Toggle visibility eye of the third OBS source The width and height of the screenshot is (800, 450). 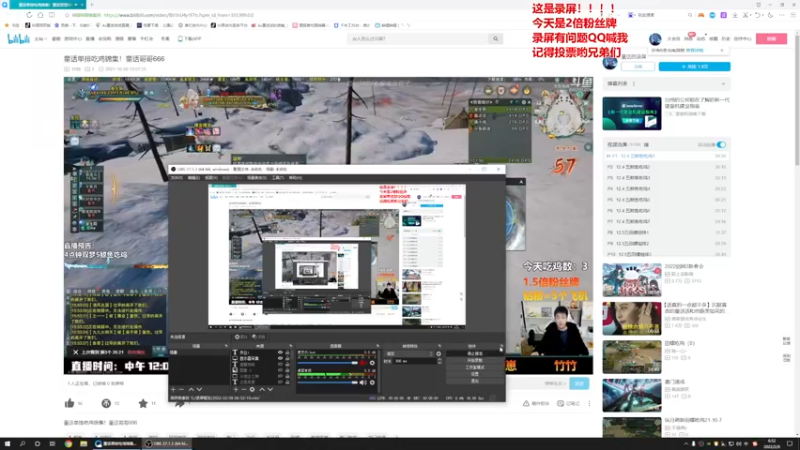[x=280, y=364]
